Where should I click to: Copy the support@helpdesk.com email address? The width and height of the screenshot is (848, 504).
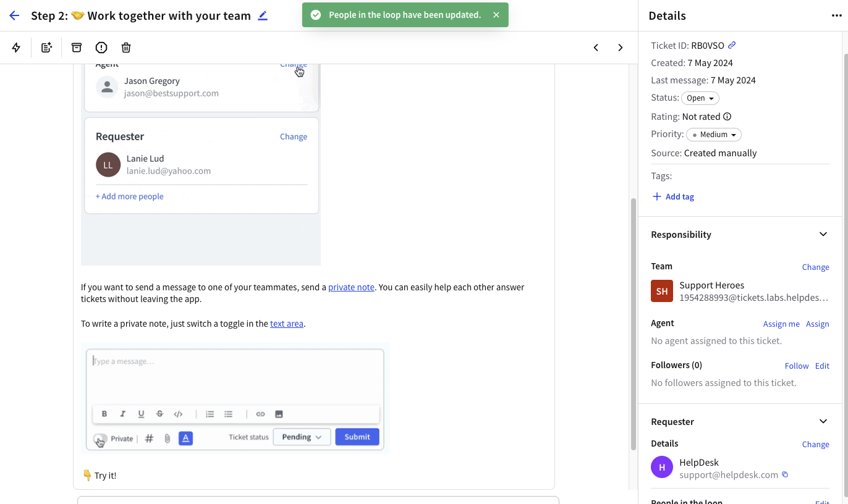(785, 475)
